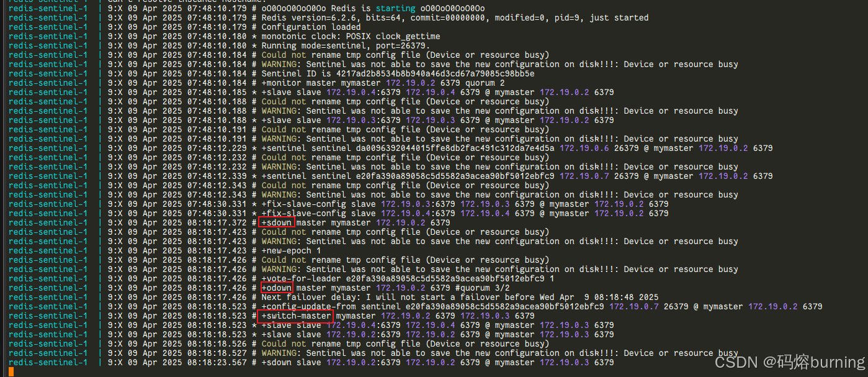The width and height of the screenshot is (868, 377).
Task: Click '172.19.0.3 6379' ending the +switch-master line
Action: [497, 316]
